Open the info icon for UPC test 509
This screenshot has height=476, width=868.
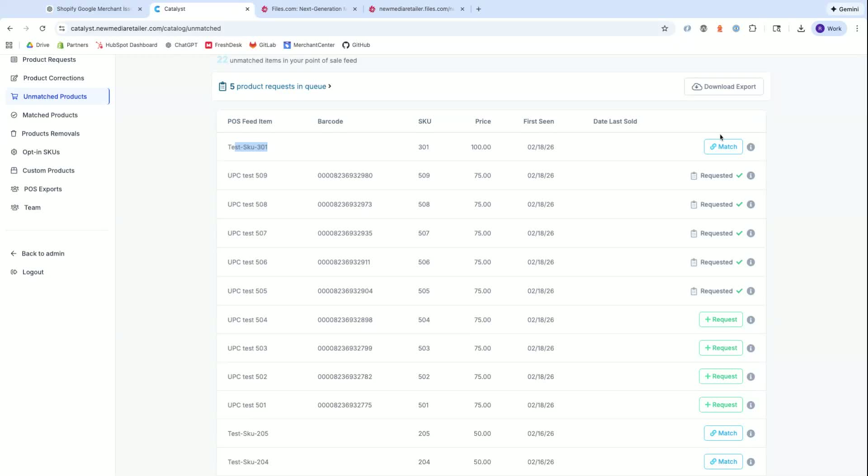click(750, 176)
